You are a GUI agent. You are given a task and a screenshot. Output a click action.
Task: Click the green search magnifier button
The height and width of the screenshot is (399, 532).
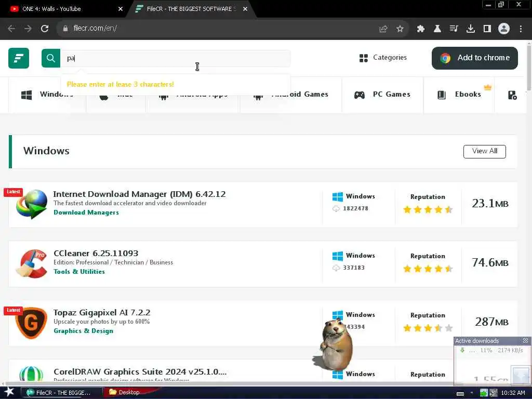[51, 58]
